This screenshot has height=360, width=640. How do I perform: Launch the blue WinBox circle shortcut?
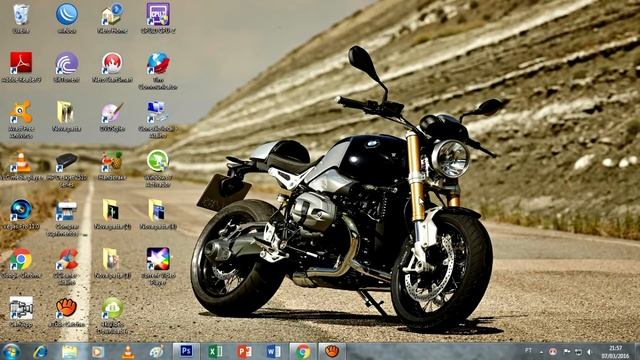67,18
